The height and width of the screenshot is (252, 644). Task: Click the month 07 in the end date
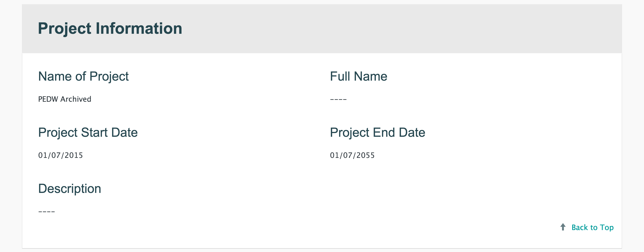tap(348, 155)
